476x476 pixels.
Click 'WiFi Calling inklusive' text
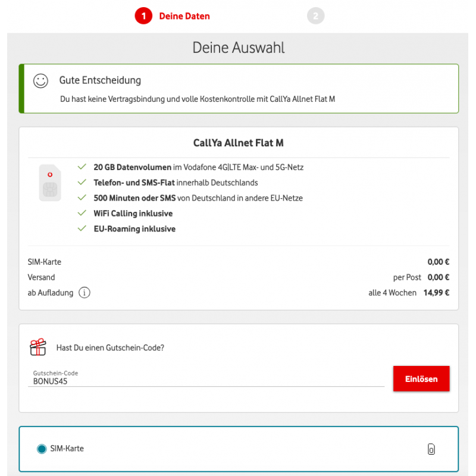coord(133,214)
